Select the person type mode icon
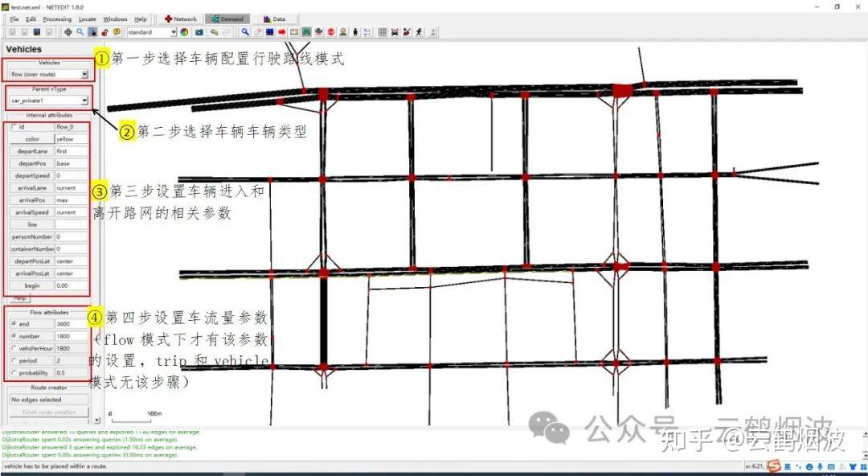Screen dimensions: 868x476 click(x=343, y=32)
